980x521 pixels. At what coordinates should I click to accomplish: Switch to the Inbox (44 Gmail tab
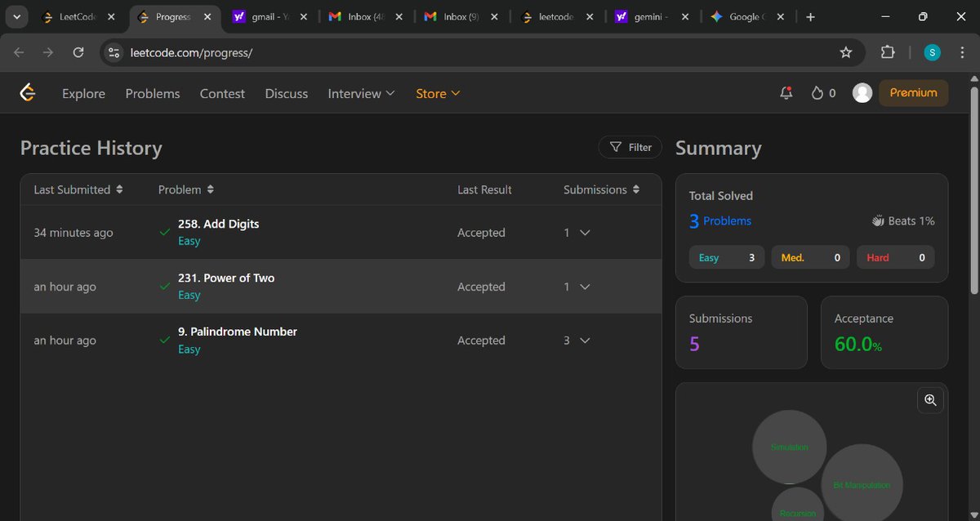365,16
